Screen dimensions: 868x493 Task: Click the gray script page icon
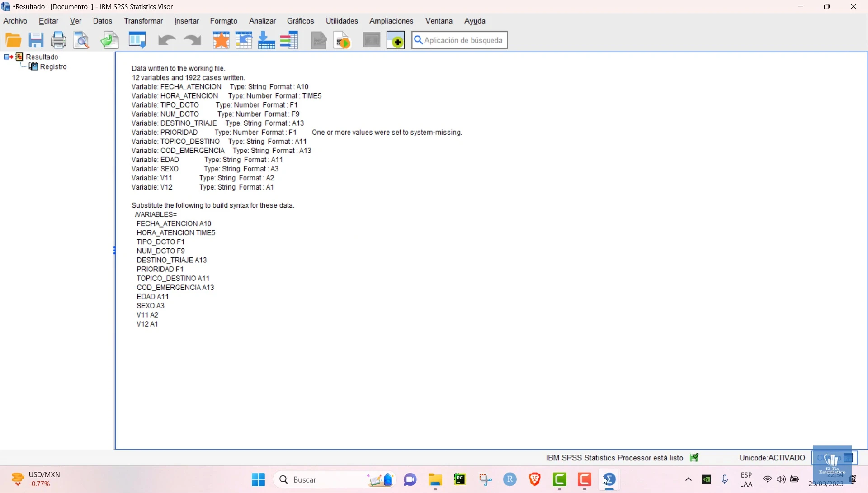pyautogui.click(x=319, y=40)
